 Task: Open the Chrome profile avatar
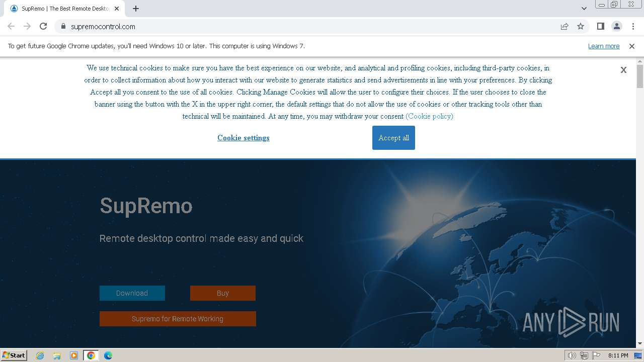point(616,27)
